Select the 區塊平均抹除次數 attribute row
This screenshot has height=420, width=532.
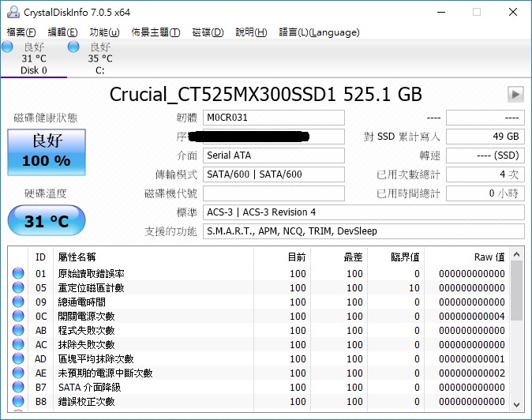click(259, 358)
